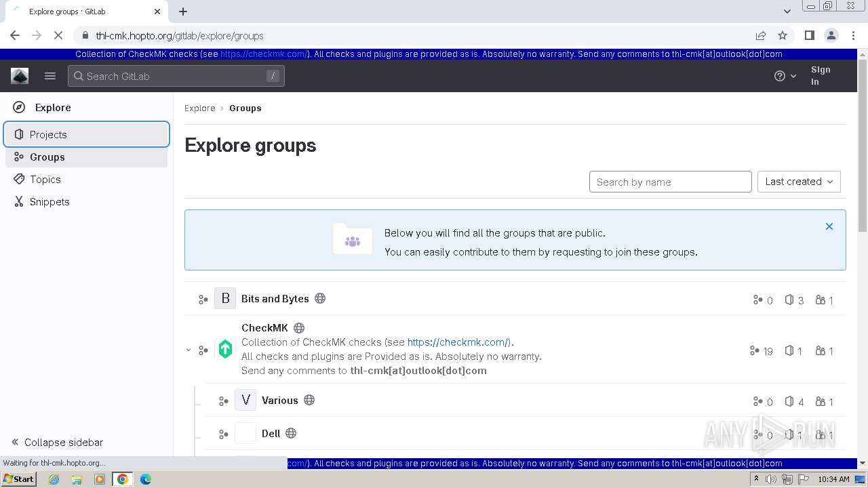Click the Groups breadcrumb
Screen dimensions: 868x488
[x=245, y=108]
